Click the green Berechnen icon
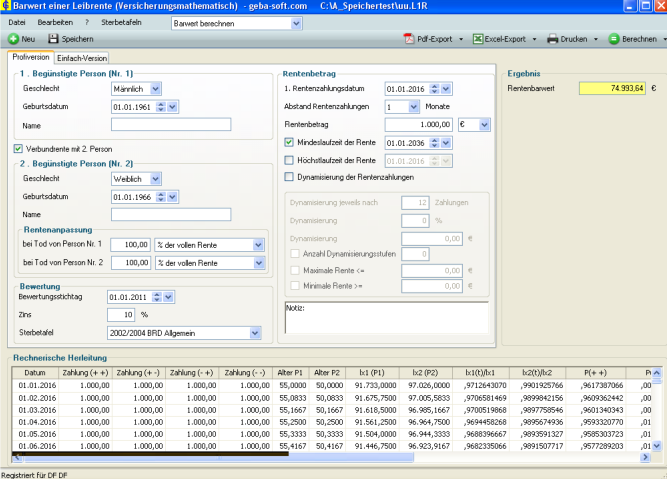This screenshot has height=479, width=667. pos(613,39)
